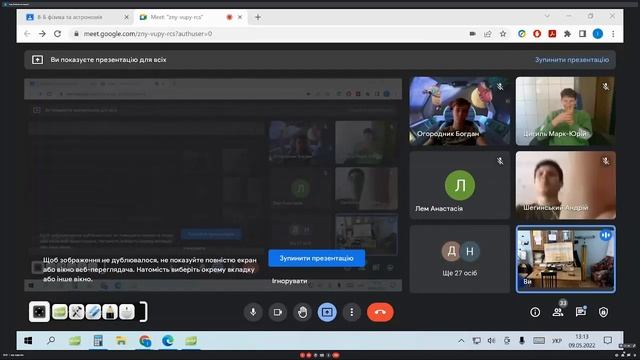
Task: Close the physics and astronomy tab
Action: (x=126, y=17)
